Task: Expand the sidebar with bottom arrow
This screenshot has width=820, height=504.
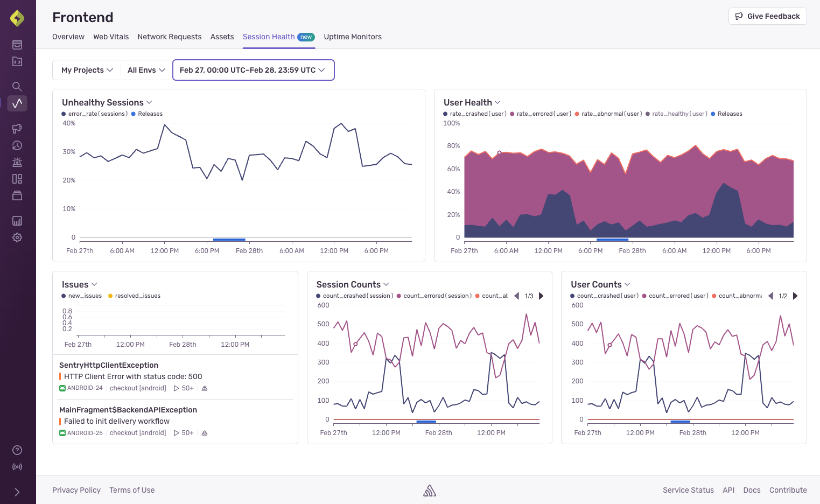Action: [x=17, y=492]
